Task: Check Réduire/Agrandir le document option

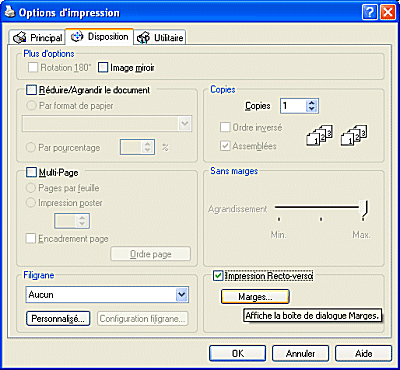Action: pos(31,90)
